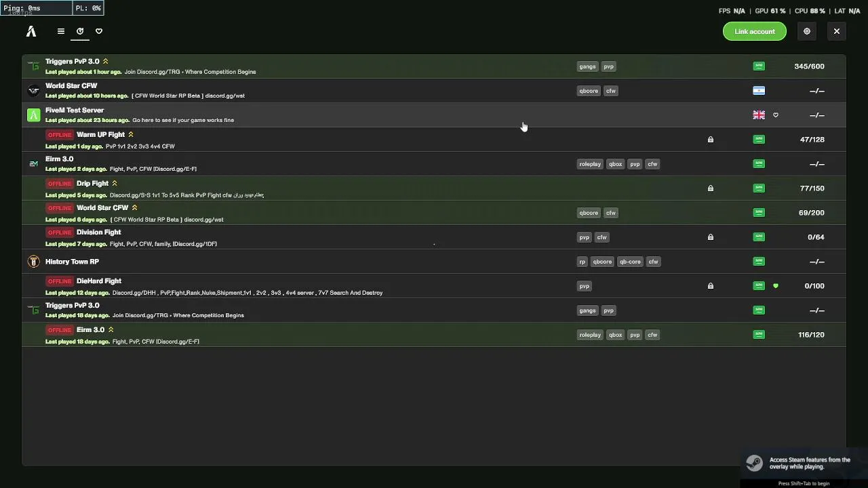Click the lock icon on Drip Fight
The width and height of the screenshot is (868, 488).
pos(711,188)
